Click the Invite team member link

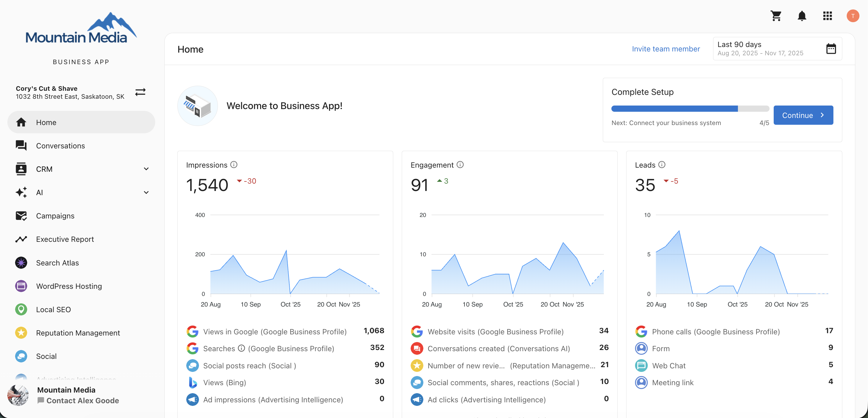(x=665, y=49)
